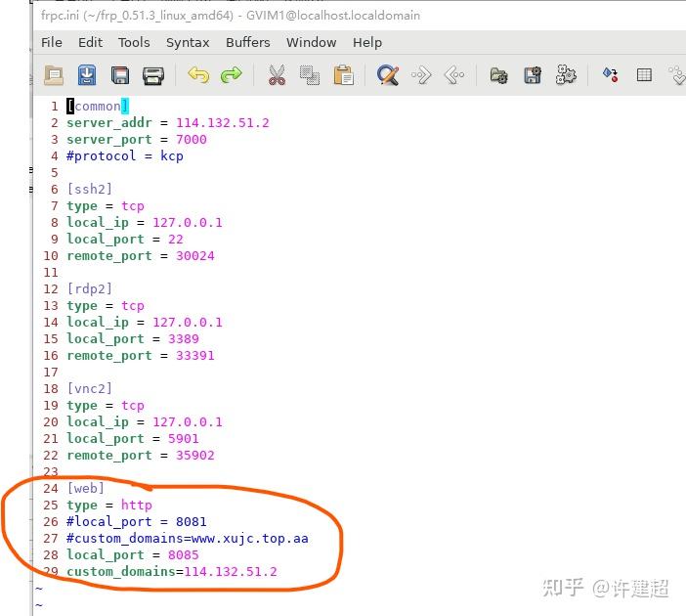Click the [vnc2] section header
This screenshot has width=686, height=616.
pyautogui.click(x=90, y=389)
